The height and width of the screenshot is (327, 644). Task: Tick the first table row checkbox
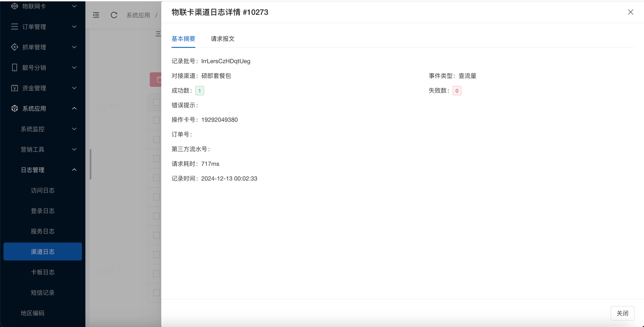[157, 120]
